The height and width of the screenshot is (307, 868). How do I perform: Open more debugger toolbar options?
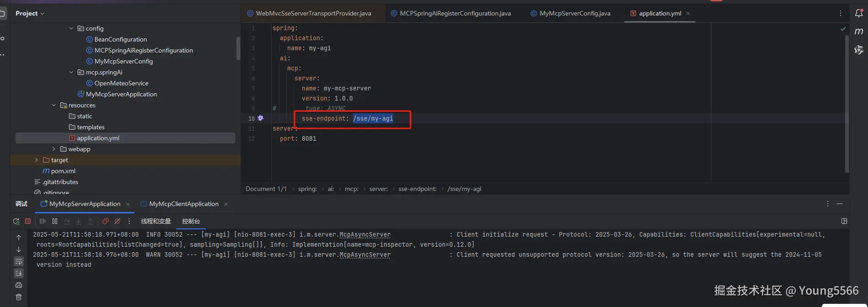(x=129, y=221)
